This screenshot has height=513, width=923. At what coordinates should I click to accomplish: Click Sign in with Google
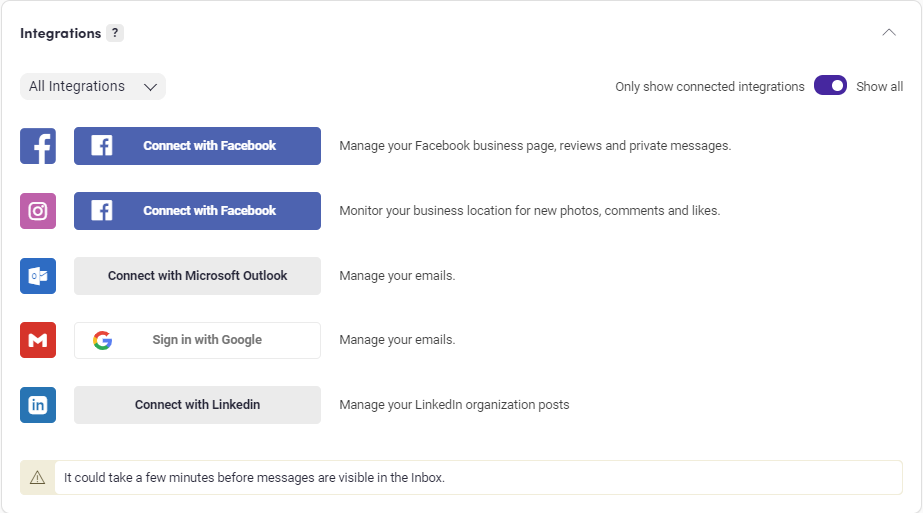click(x=197, y=340)
